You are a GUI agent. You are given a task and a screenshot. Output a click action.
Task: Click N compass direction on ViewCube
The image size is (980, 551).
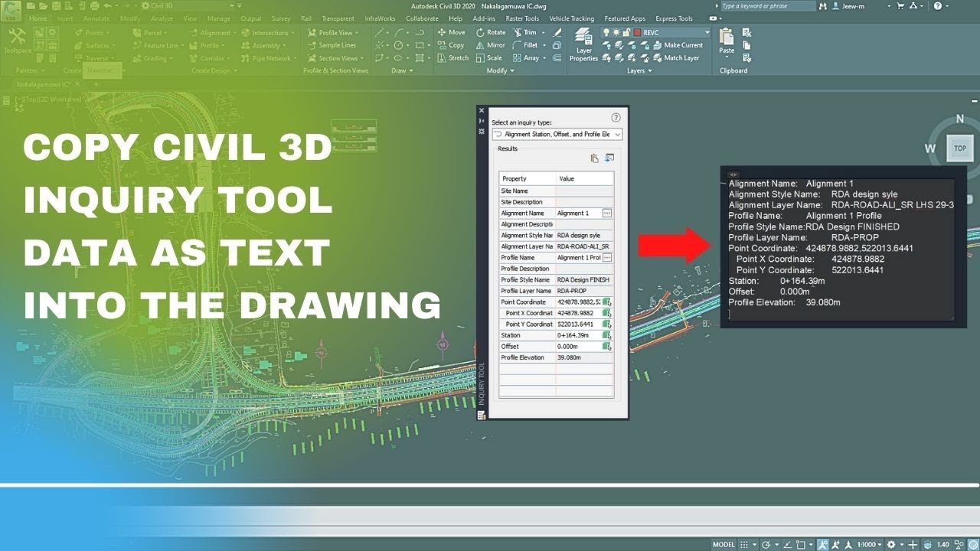click(x=959, y=119)
